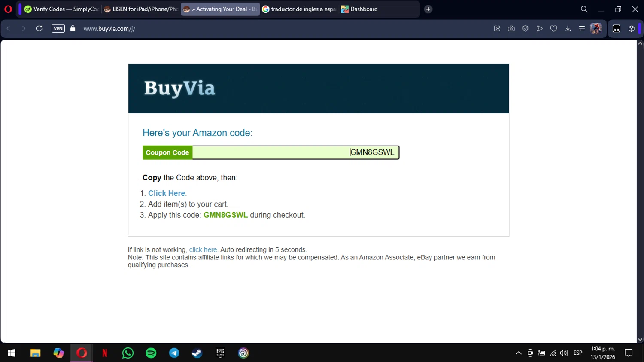Click the page scrollbar up arrow
This screenshot has width=644, height=362.
[x=640, y=43]
